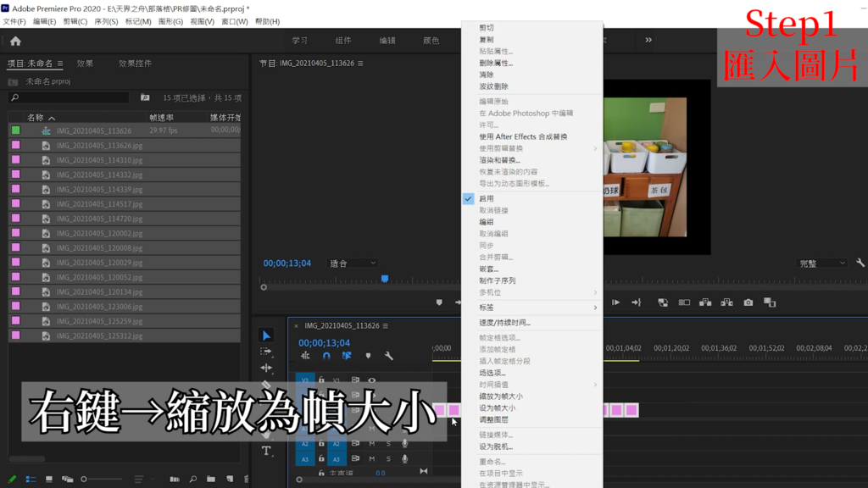This screenshot has width=868, height=488.
Task: Click Export Frame camera icon
Action: 748,302
